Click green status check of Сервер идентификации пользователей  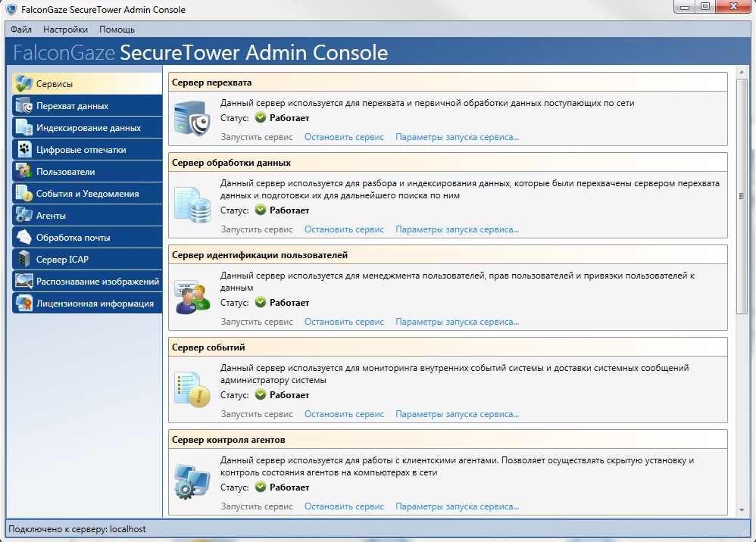[x=261, y=303]
